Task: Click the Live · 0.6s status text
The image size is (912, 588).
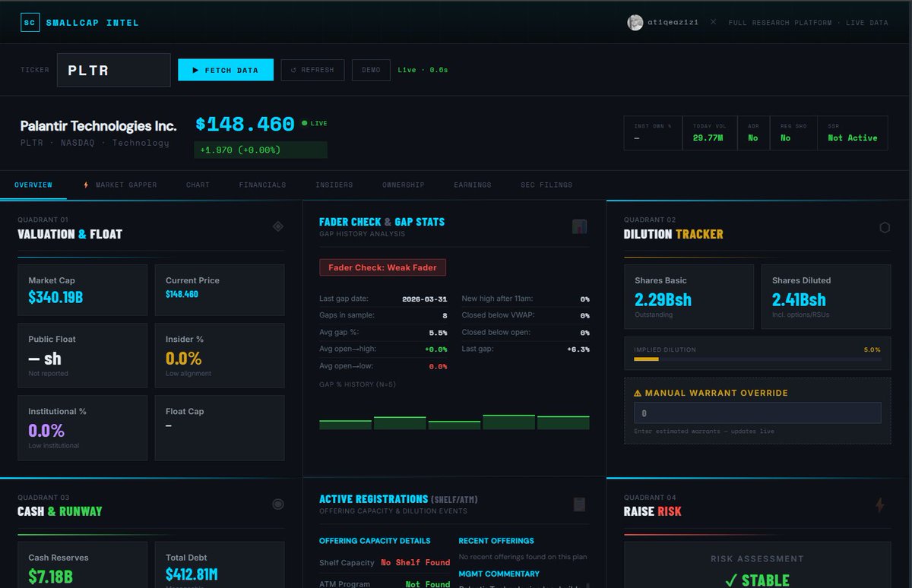Action: (x=423, y=70)
